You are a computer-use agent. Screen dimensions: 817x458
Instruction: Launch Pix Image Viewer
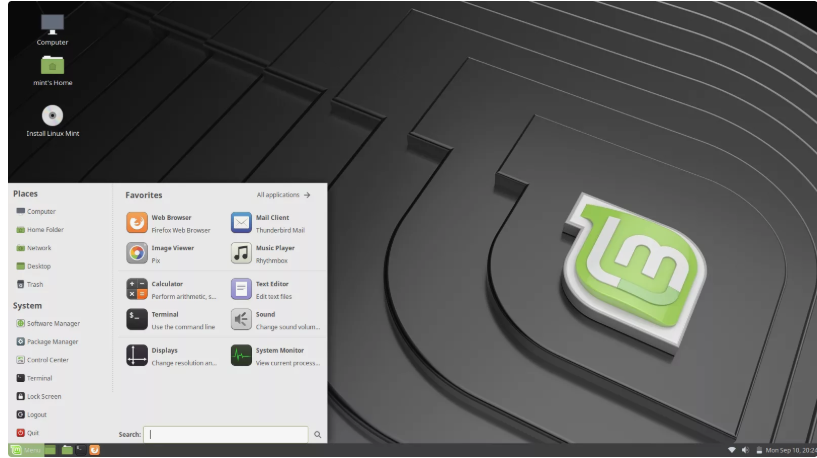coord(160,254)
